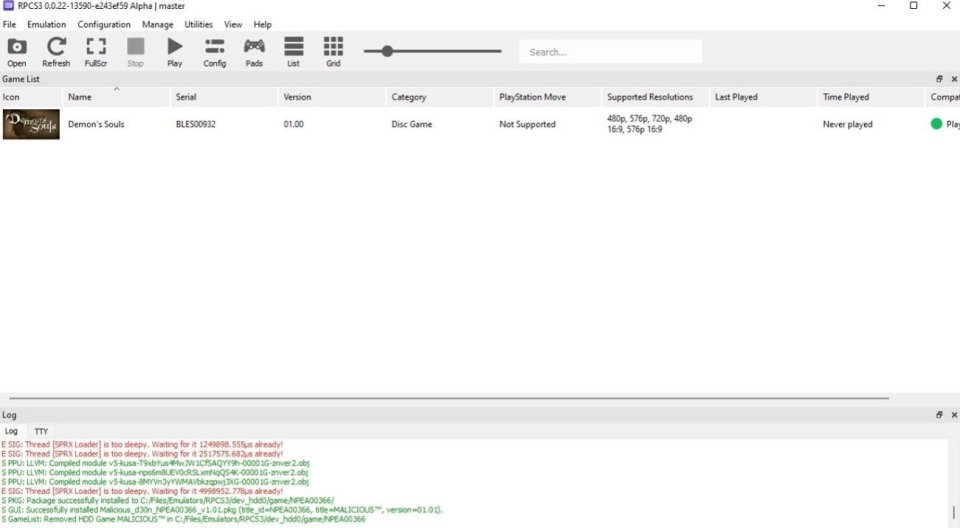Screen dimensions: 960x528
Task: Open the Utilities menu
Action: click(x=199, y=24)
